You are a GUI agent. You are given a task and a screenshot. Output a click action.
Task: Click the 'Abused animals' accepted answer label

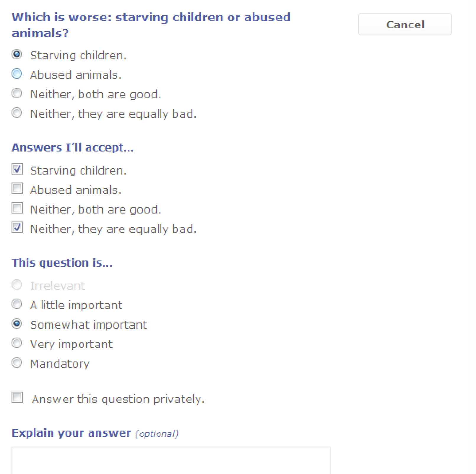76,190
